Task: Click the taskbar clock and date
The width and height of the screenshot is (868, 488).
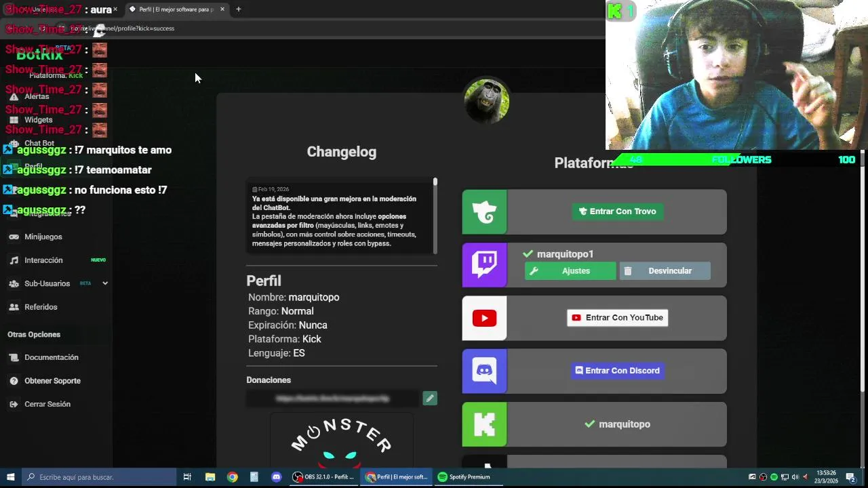Action: point(827,476)
